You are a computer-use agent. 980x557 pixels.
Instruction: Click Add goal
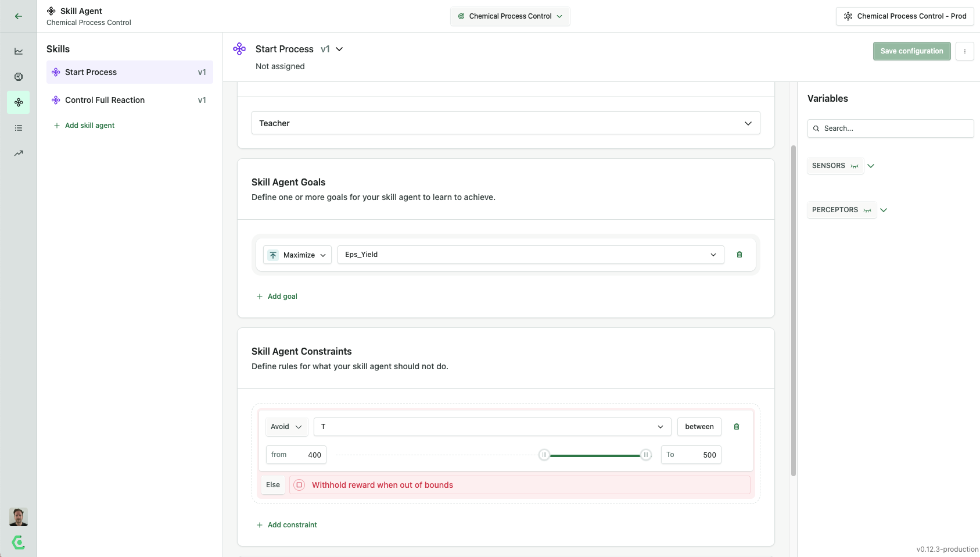tap(277, 297)
